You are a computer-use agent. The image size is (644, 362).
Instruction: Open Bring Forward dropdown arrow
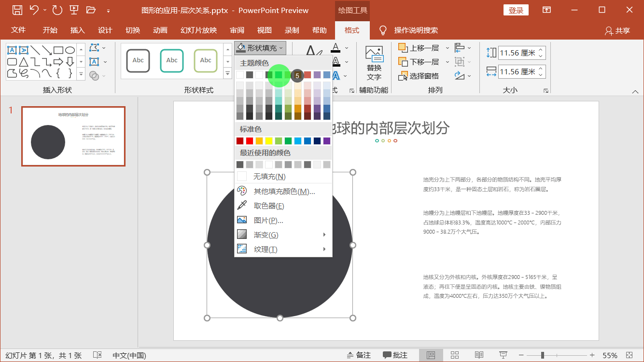447,48
